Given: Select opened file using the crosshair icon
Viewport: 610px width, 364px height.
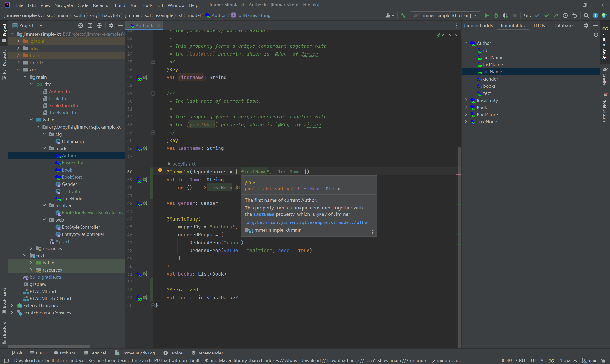Looking at the screenshot, I should coord(81,25).
